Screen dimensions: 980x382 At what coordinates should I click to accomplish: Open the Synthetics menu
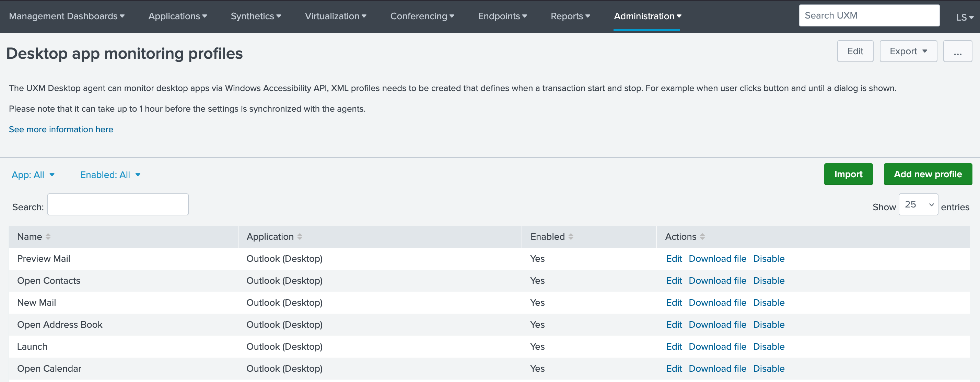point(256,16)
